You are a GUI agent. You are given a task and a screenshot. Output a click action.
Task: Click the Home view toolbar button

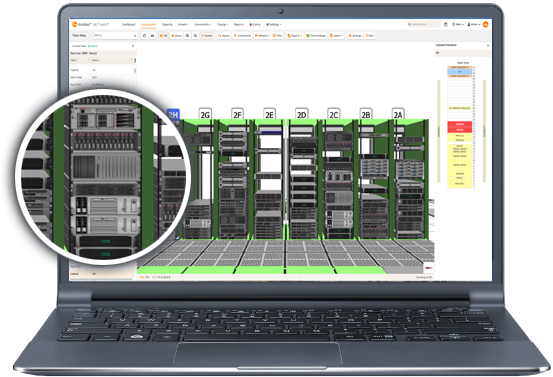[x=176, y=36]
